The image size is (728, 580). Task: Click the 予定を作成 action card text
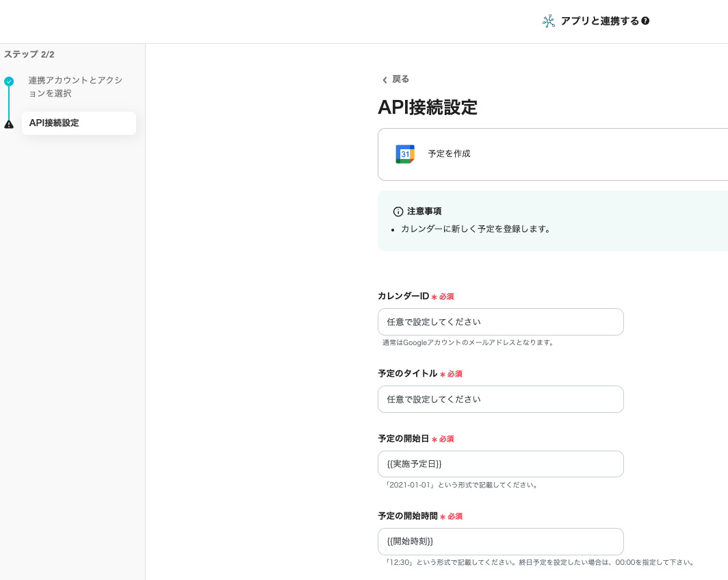(x=449, y=154)
